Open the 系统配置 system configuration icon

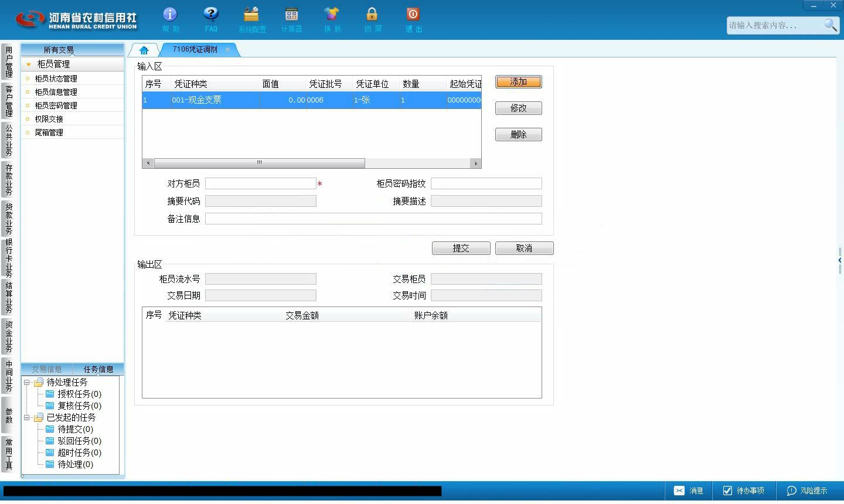(252, 19)
